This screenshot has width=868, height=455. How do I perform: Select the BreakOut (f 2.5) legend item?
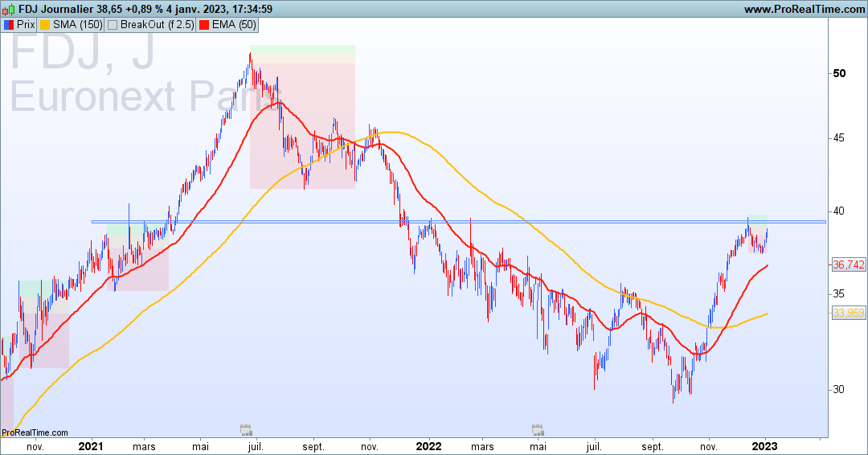150,25
